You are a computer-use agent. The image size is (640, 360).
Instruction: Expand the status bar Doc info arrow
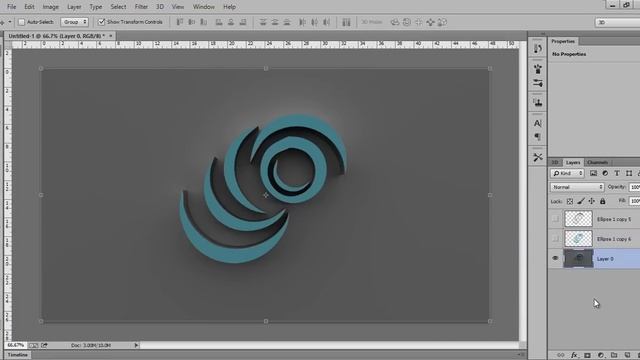click(136, 345)
